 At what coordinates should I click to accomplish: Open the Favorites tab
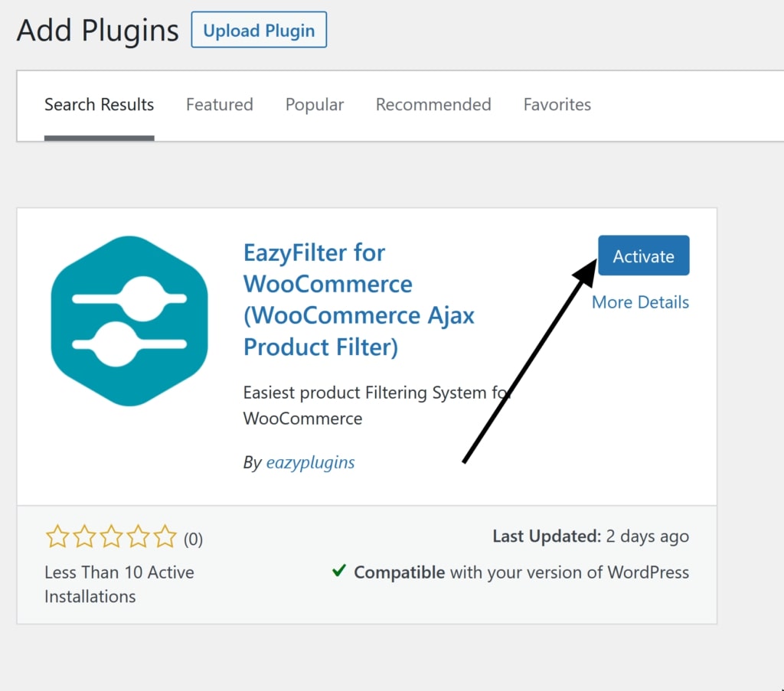(x=557, y=104)
